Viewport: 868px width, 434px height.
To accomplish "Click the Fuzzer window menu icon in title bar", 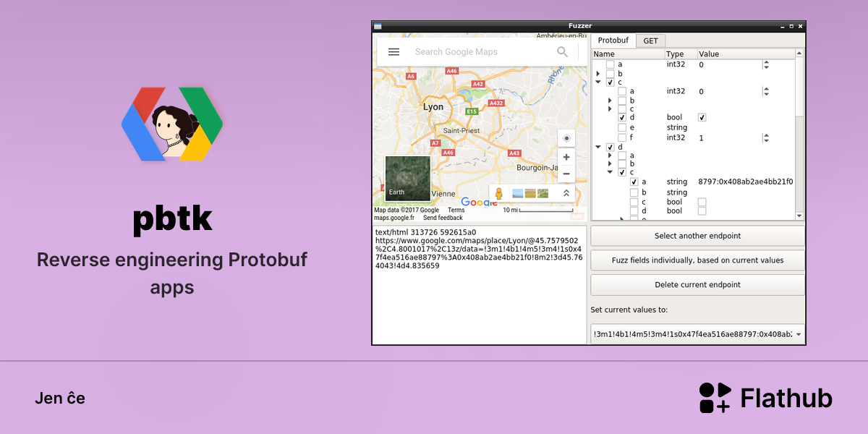I will pyautogui.click(x=377, y=26).
